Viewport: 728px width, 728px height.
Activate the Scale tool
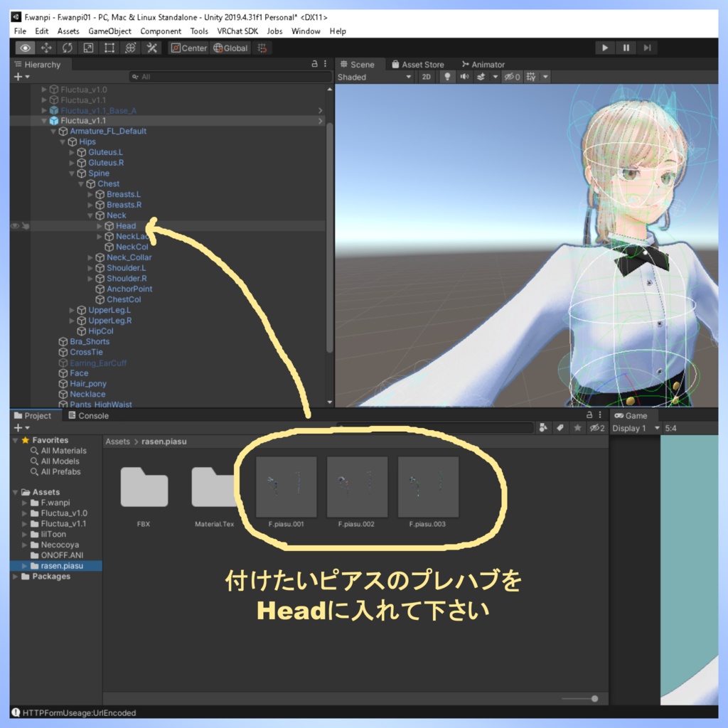(x=88, y=48)
